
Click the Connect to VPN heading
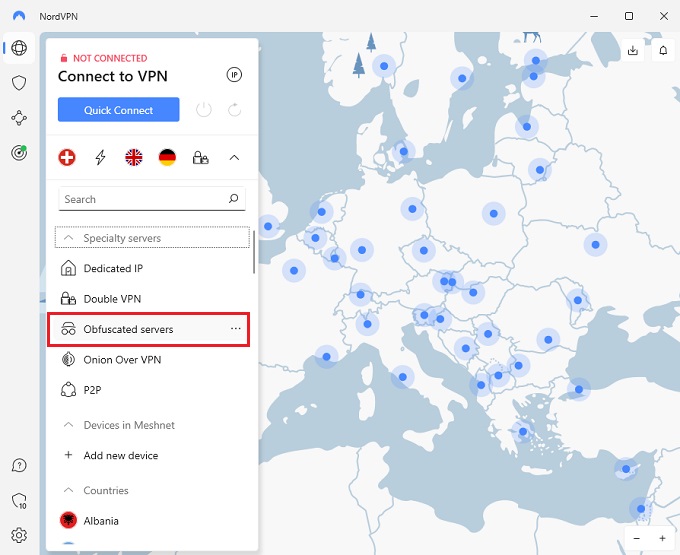pyautogui.click(x=113, y=76)
